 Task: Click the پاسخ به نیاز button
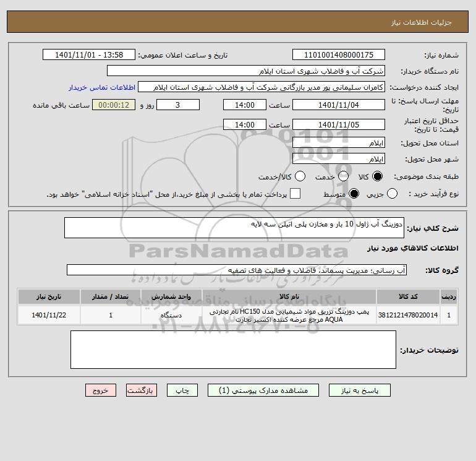360,390
